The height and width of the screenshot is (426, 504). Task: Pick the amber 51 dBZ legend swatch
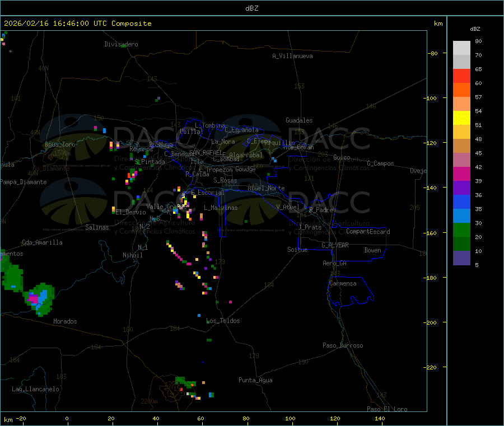click(461, 132)
